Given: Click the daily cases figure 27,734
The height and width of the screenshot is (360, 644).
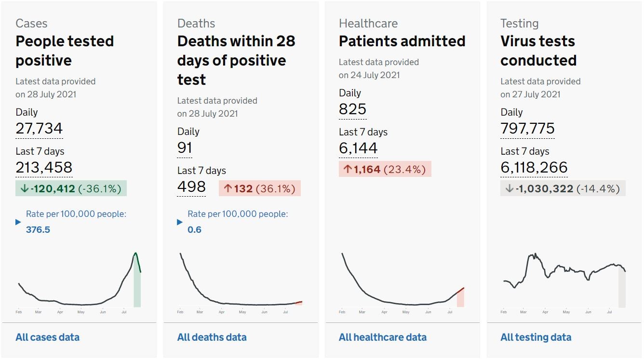Looking at the screenshot, I should point(39,129).
